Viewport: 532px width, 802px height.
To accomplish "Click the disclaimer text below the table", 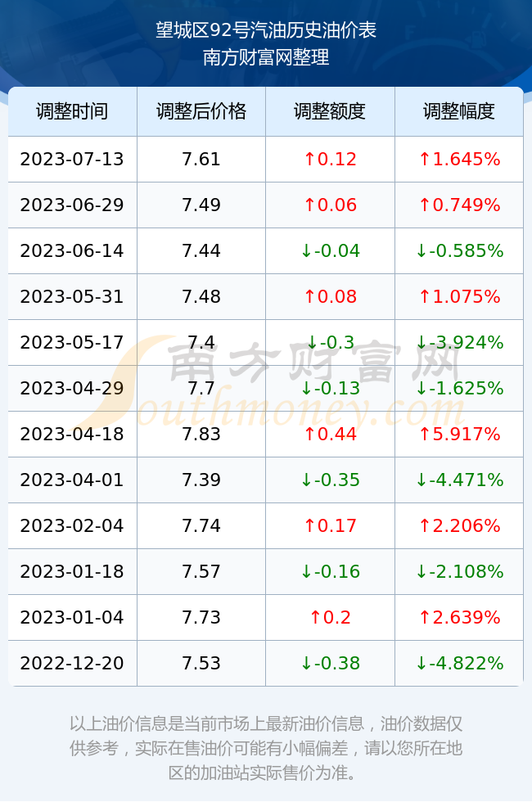I will [x=266, y=748].
